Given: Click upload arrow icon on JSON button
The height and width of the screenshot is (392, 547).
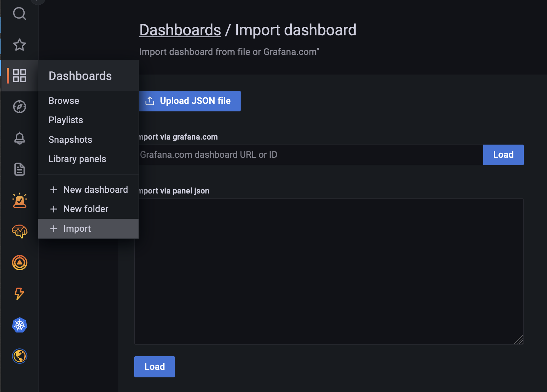Looking at the screenshot, I should pos(150,101).
